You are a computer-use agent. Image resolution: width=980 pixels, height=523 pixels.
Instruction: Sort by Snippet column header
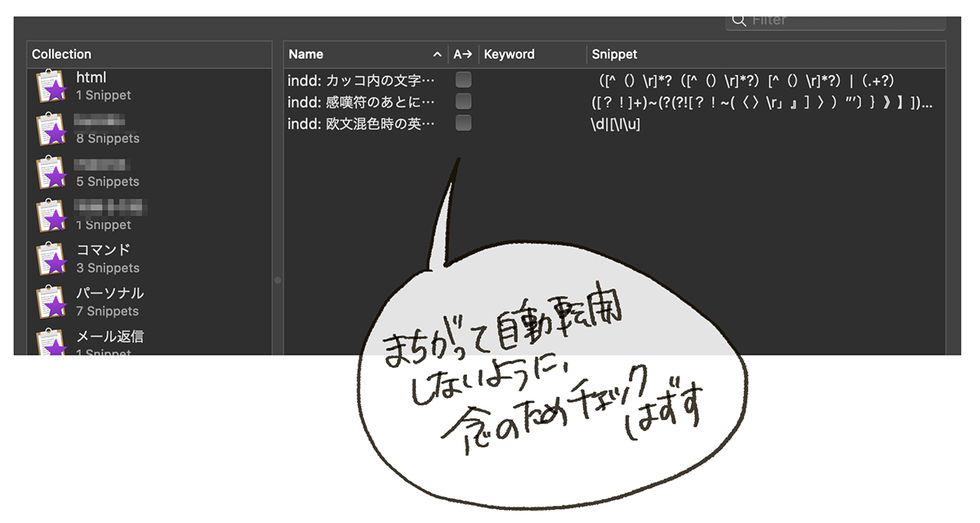tap(766, 55)
